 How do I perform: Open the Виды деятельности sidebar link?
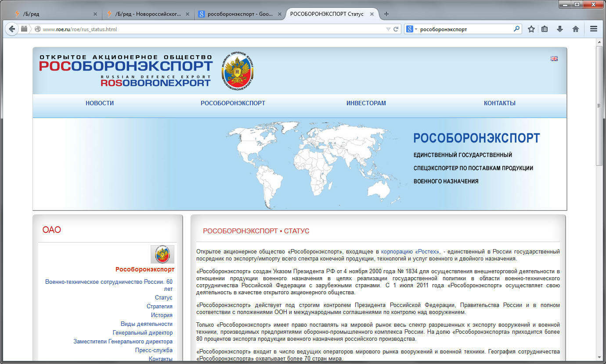pyautogui.click(x=147, y=324)
